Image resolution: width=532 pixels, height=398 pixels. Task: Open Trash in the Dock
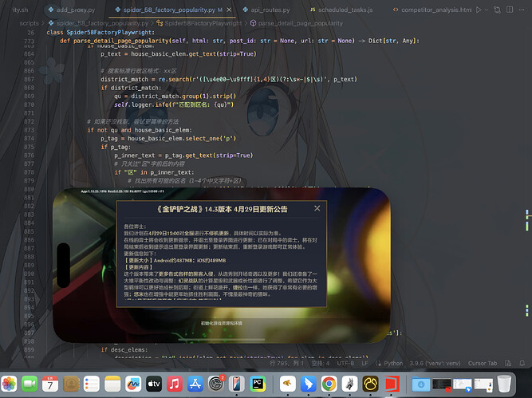point(504,384)
